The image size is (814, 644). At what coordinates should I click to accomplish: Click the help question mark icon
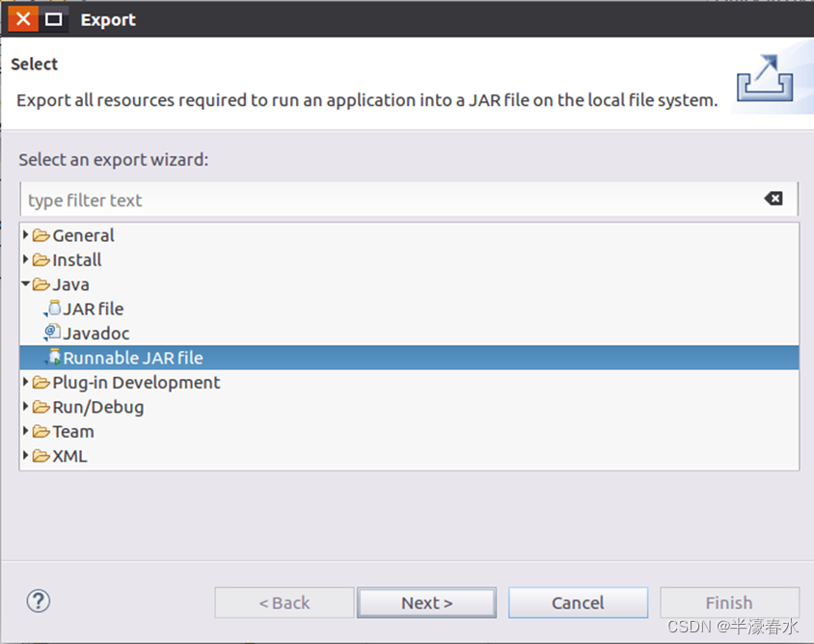click(39, 601)
